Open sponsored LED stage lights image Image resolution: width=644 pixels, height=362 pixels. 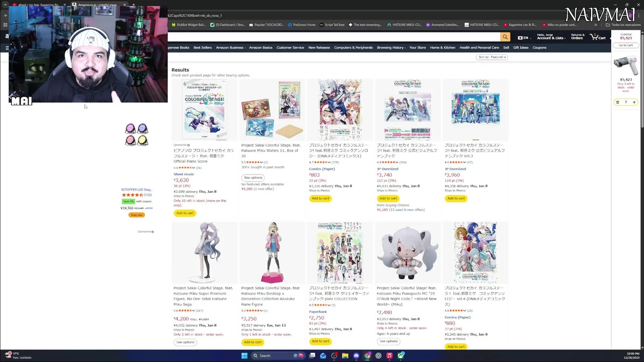(136, 134)
